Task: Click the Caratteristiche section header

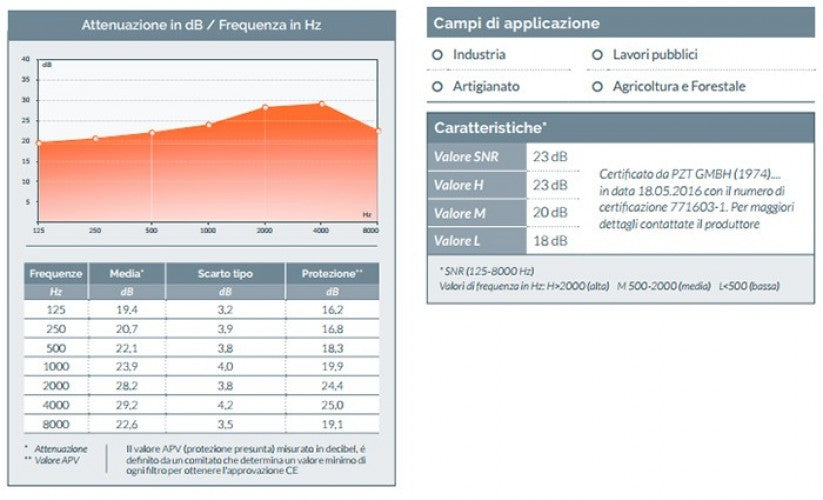Action: click(490, 128)
